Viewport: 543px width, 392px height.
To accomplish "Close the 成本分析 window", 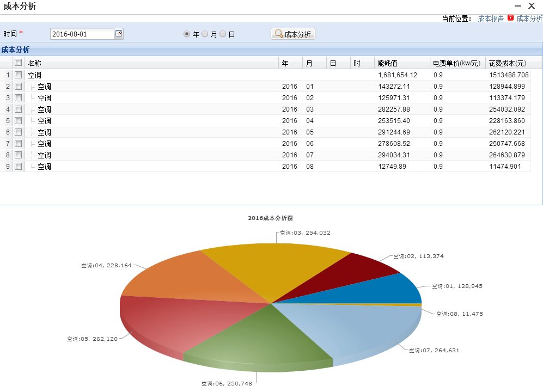I will (532, 6).
